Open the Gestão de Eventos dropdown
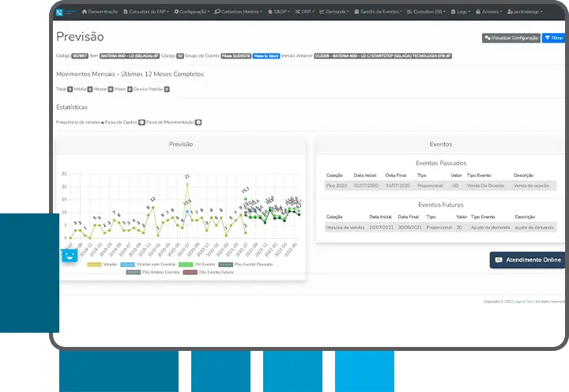This screenshot has width=569, height=392. [379, 12]
